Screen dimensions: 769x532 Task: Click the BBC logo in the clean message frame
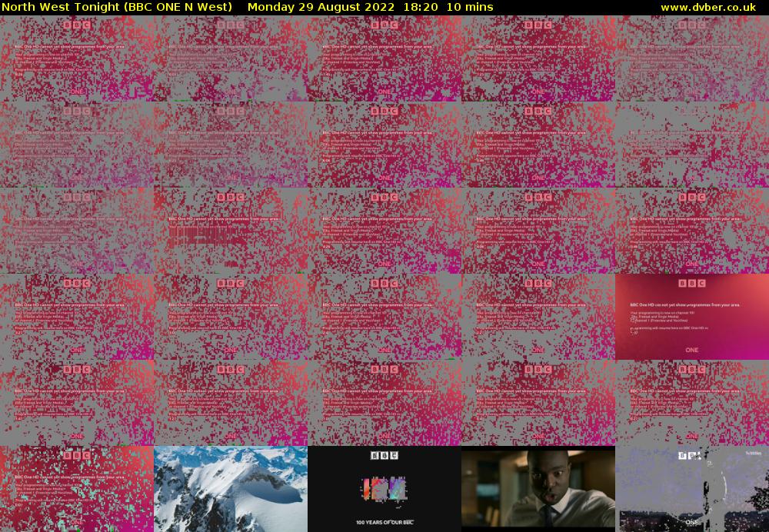[692, 283]
